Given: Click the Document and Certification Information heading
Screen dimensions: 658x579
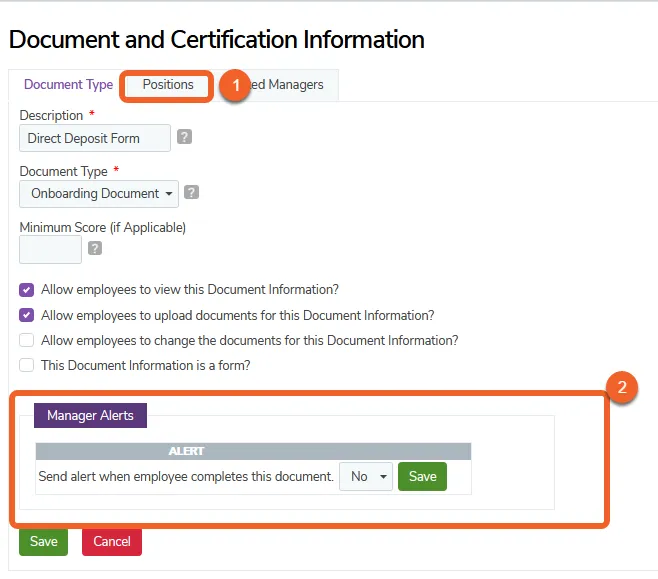Looking at the screenshot, I should coord(217,39).
